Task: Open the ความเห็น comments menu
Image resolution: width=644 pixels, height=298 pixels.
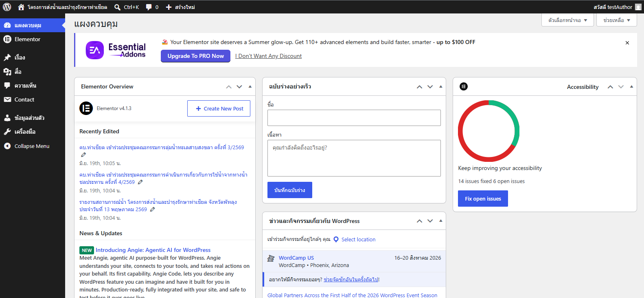Action: coord(33,86)
